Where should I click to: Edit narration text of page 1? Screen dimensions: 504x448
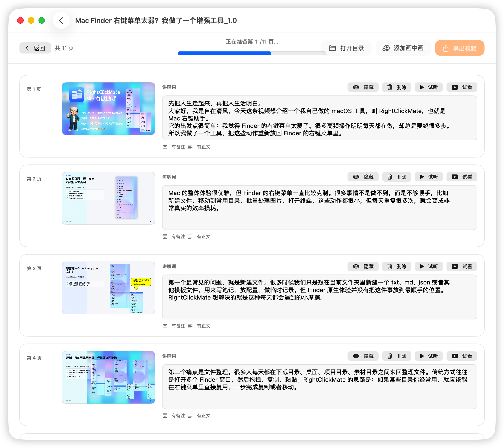point(319,118)
